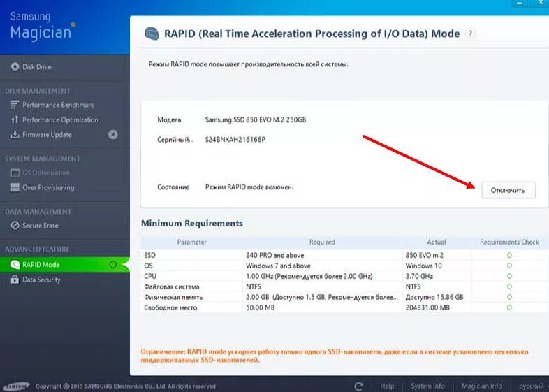Image resolution: width=549 pixels, height=392 pixels.
Task: Click the orange Ограничение warning text
Action: coord(335,356)
